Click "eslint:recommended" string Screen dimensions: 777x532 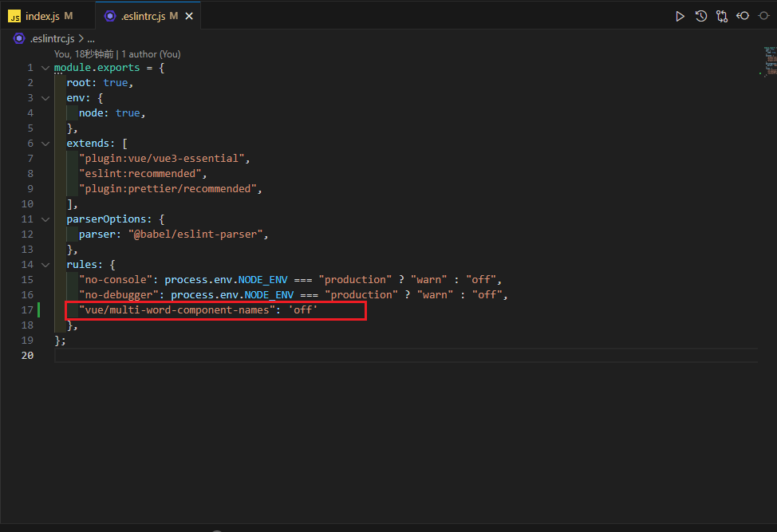point(140,174)
